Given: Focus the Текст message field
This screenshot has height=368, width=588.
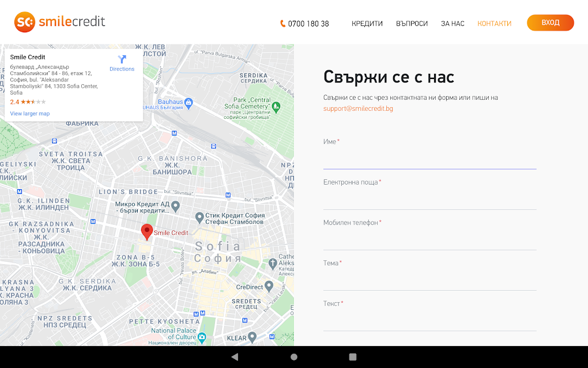Looking at the screenshot, I should pos(429,322).
